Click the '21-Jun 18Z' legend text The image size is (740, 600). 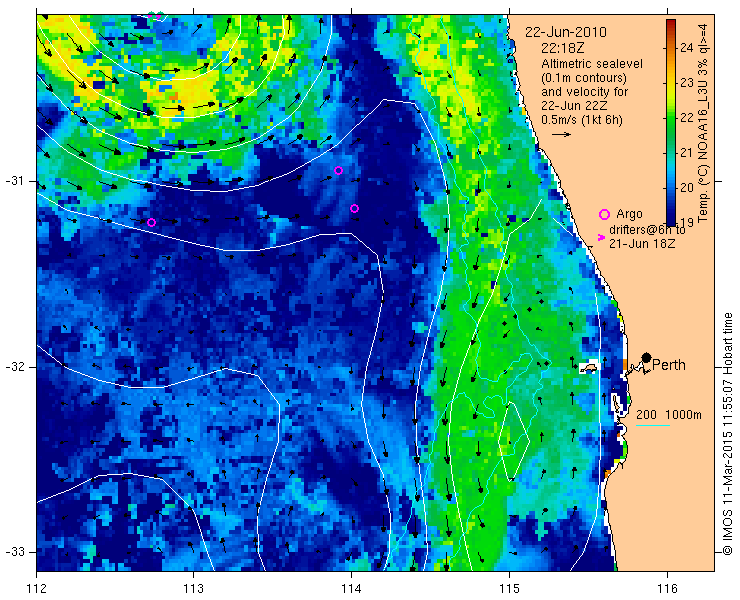click(642, 244)
